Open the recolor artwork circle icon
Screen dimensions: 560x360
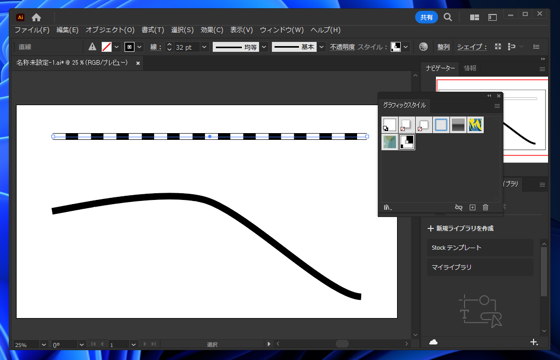click(x=423, y=47)
